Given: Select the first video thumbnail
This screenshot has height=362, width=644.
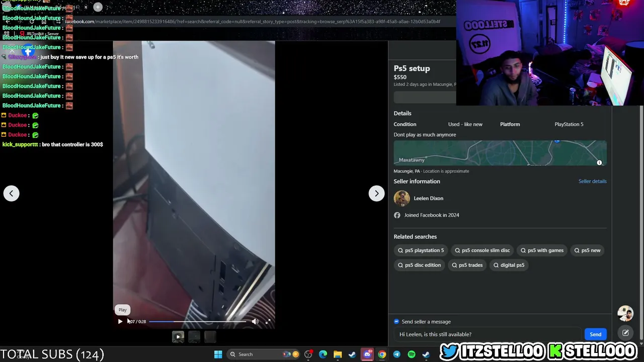Looking at the screenshot, I should pos(178,337).
